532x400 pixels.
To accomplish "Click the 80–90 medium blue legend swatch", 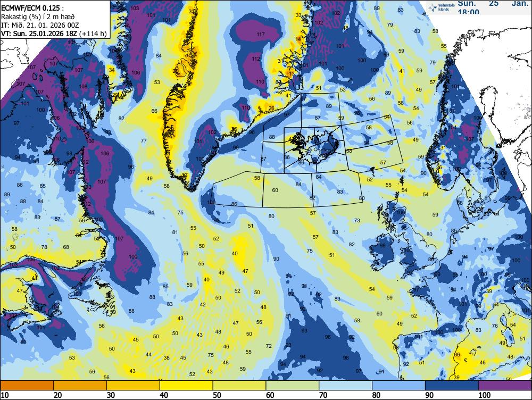I will (x=398, y=386).
